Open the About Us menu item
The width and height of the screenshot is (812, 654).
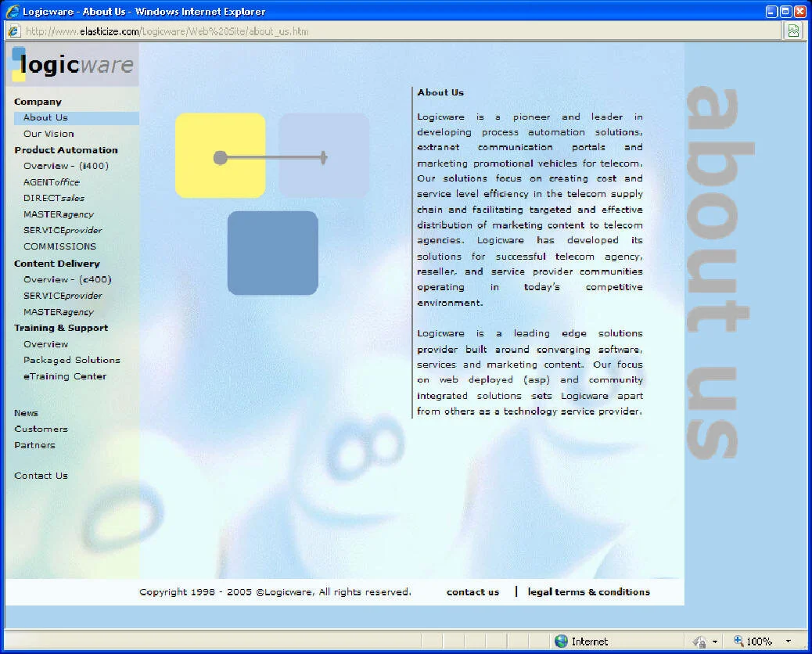point(77,117)
